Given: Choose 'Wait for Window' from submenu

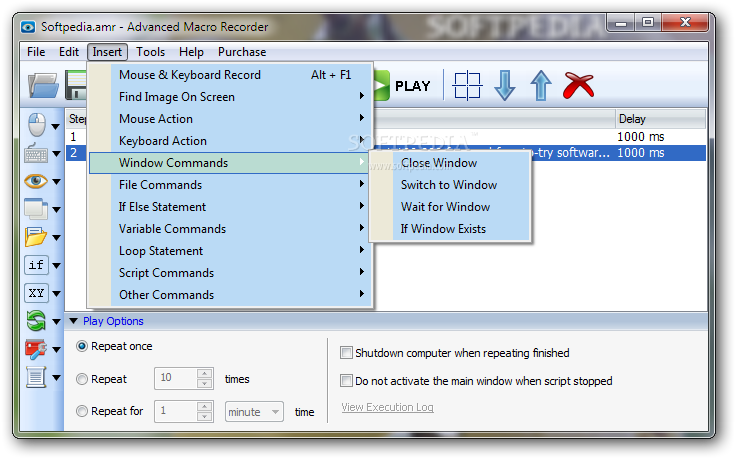Looking at the screenshot, I should coord(451,207).
